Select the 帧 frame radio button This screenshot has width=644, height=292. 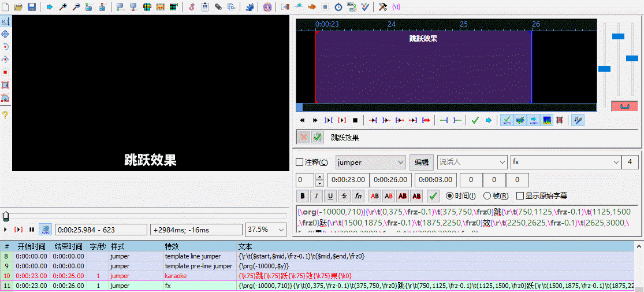click(487, 196)
